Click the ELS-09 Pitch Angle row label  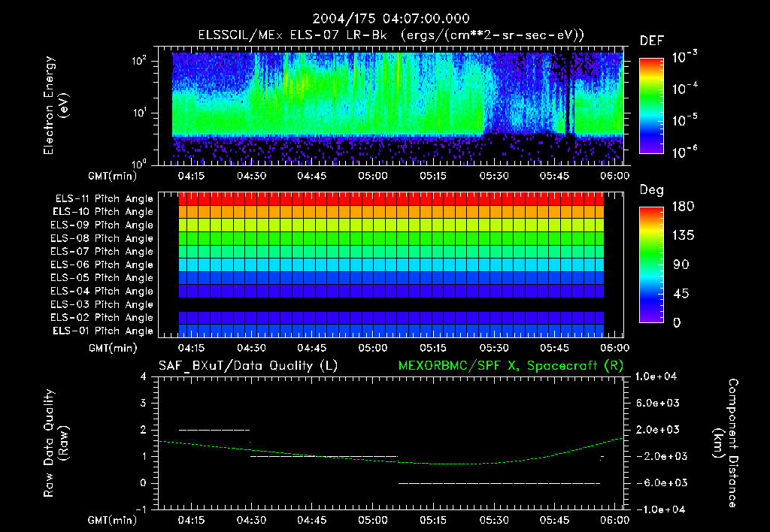tap(102, 225)
